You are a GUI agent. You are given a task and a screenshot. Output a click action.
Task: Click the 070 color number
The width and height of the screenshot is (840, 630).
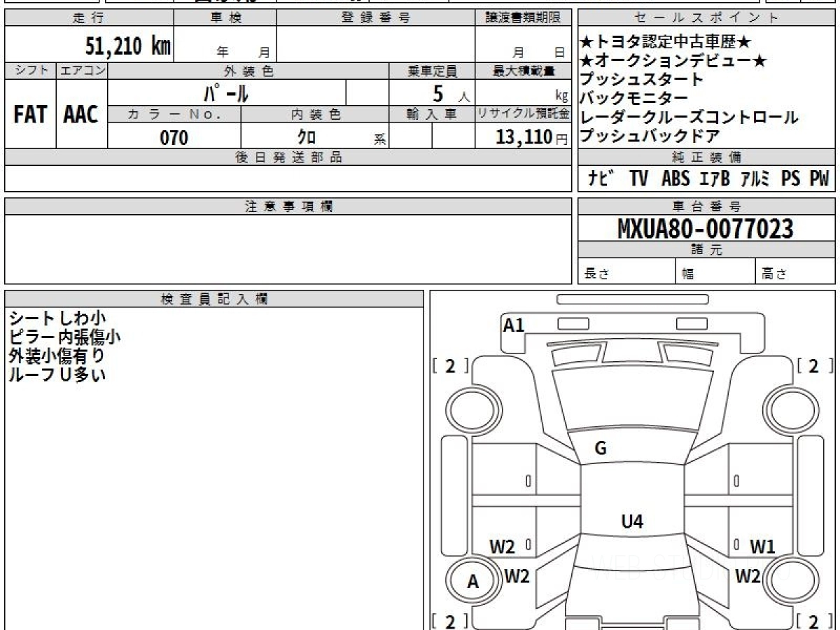coord(174,137)
